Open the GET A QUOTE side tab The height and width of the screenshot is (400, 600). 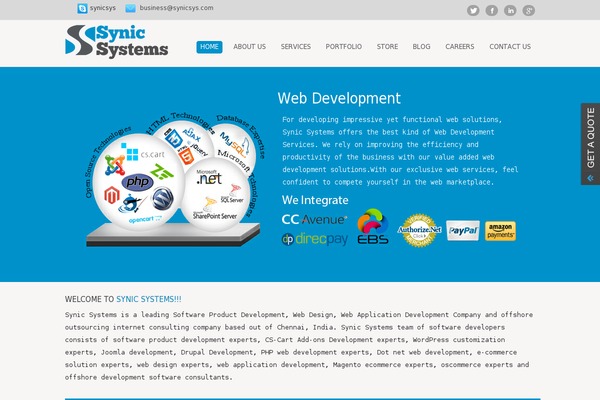pyautogui.click(x=590, y=144)
